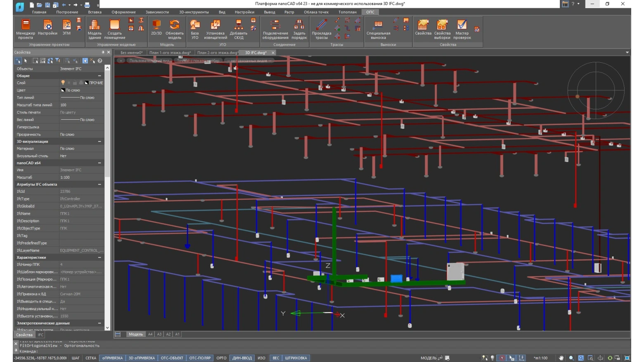Screen dimensions: 644x362
Task: Click the Цвет По слою swatch
Action: [63, 90]
